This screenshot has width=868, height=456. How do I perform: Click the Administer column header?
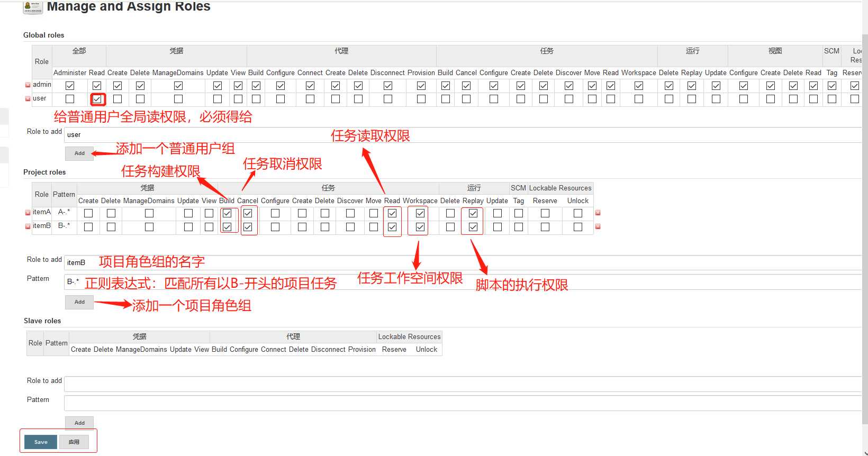point(70,73)
